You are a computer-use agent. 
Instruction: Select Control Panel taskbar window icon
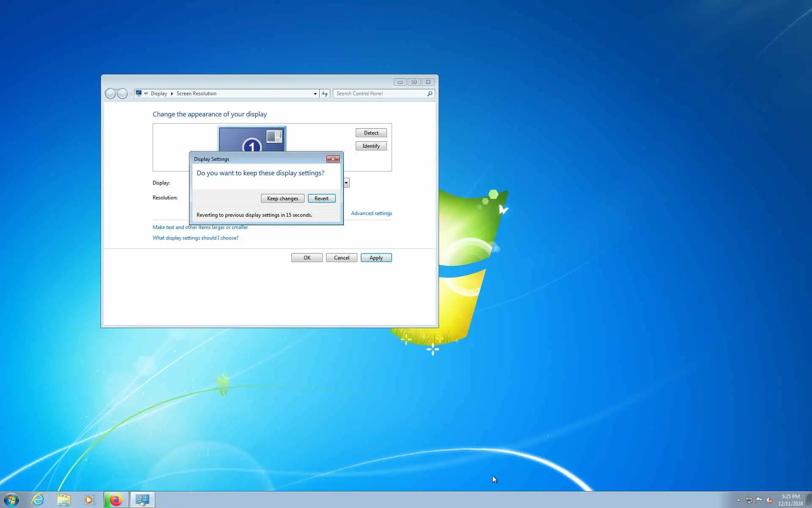143,500
